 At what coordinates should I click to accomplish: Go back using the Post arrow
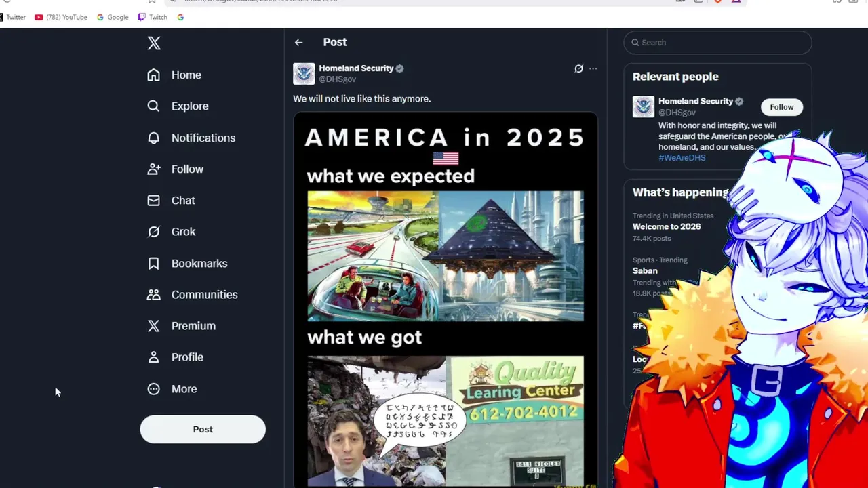299,42
